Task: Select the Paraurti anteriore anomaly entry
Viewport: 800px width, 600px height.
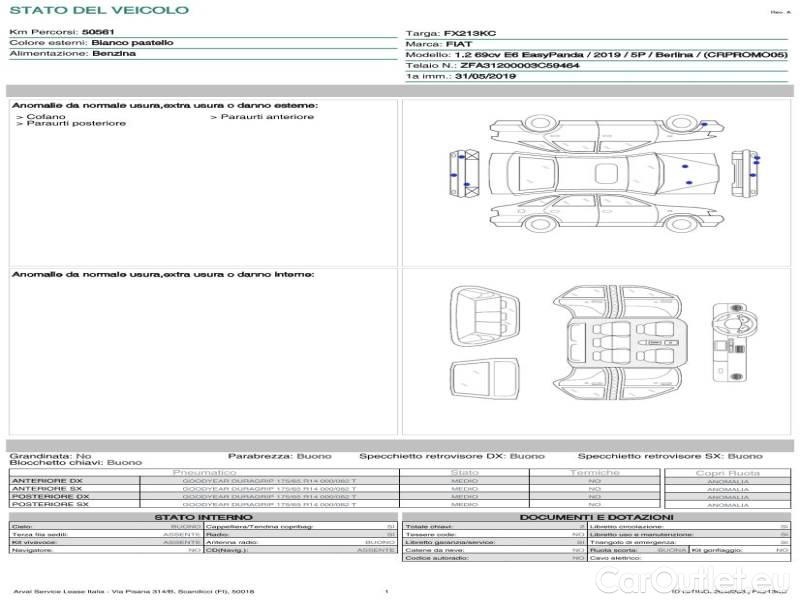Action: point(266,117)
